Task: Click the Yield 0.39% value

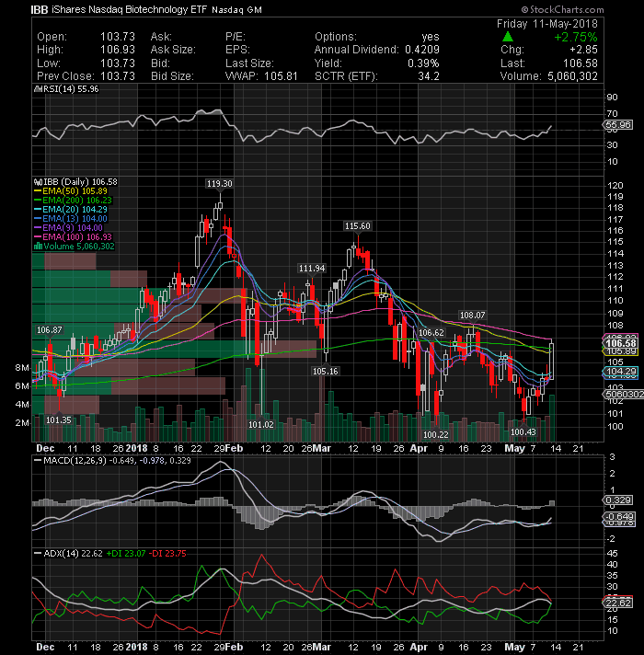Action: point(423,63)
